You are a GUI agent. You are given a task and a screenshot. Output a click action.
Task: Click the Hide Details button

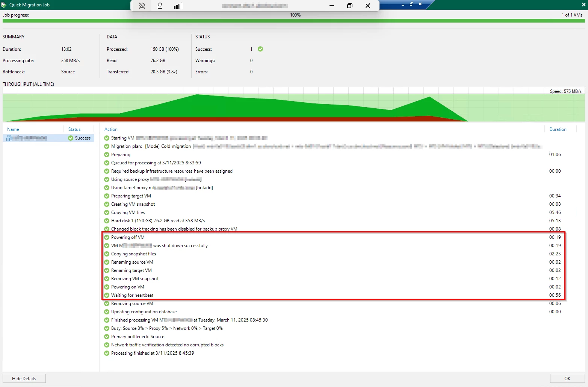coord(24,379)
